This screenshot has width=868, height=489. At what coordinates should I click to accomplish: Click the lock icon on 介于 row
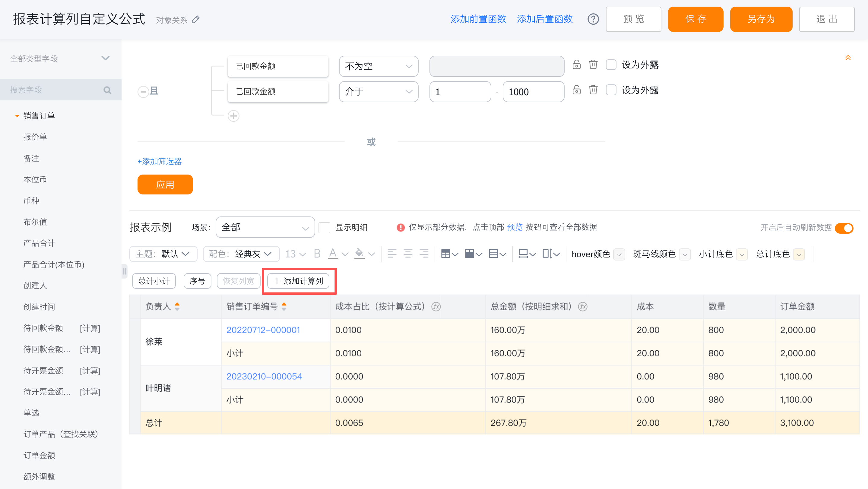(x=576, y=90)
